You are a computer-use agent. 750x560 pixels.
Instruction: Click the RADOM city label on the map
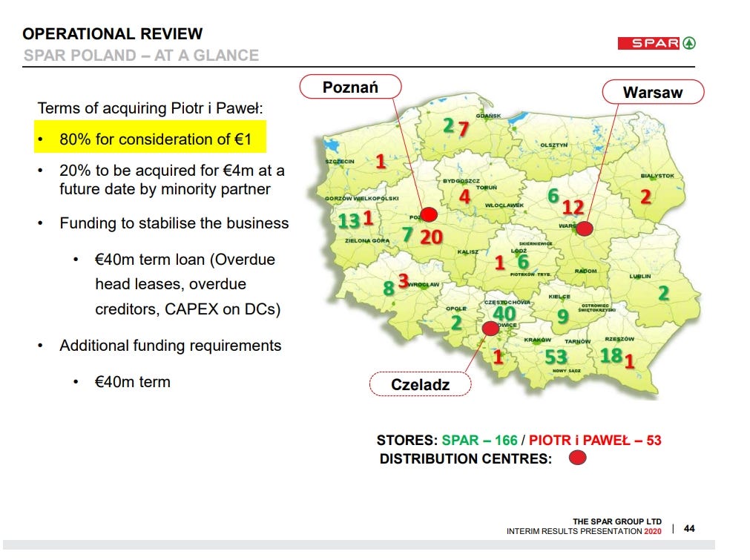click(x=586, y=271)
